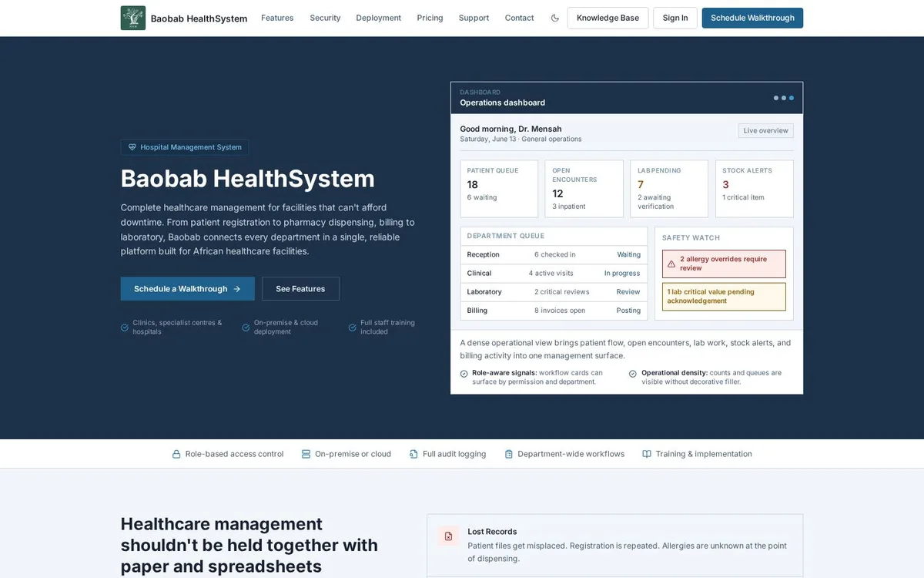Viewport: 924px width, 578px height.
Task: Open the Pricing nav link
Action: [x=430, y=18]
